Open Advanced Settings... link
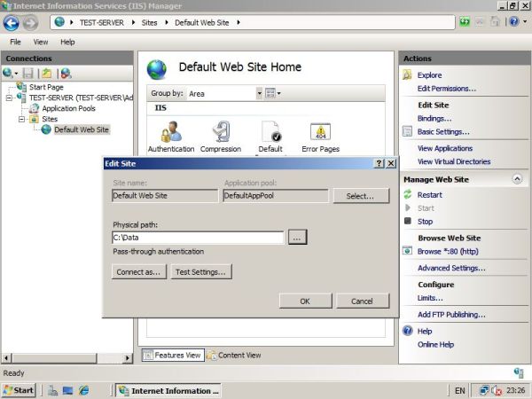This screenshot has width=532, height=399. pos(451,268)
